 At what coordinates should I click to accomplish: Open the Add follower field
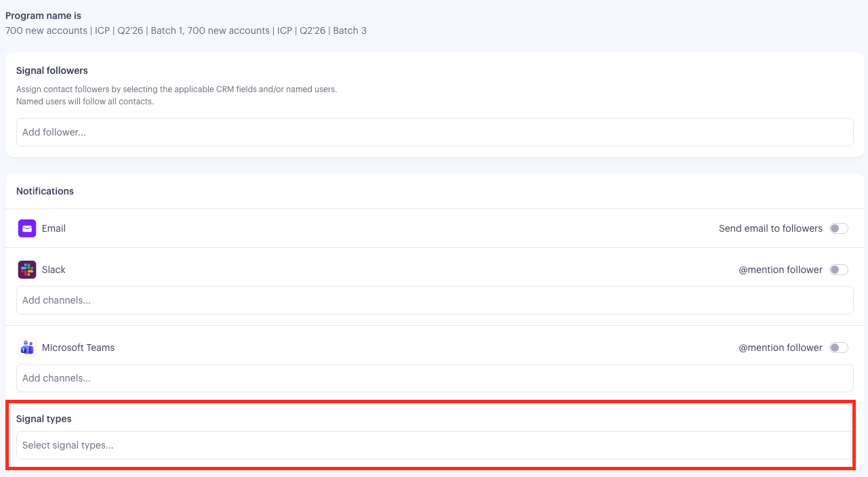(435, 132)
